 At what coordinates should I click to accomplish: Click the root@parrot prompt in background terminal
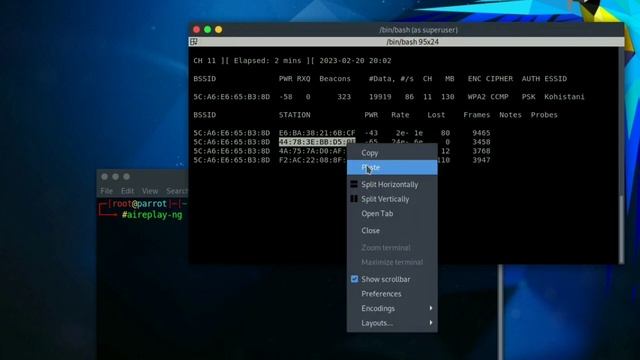140,204
